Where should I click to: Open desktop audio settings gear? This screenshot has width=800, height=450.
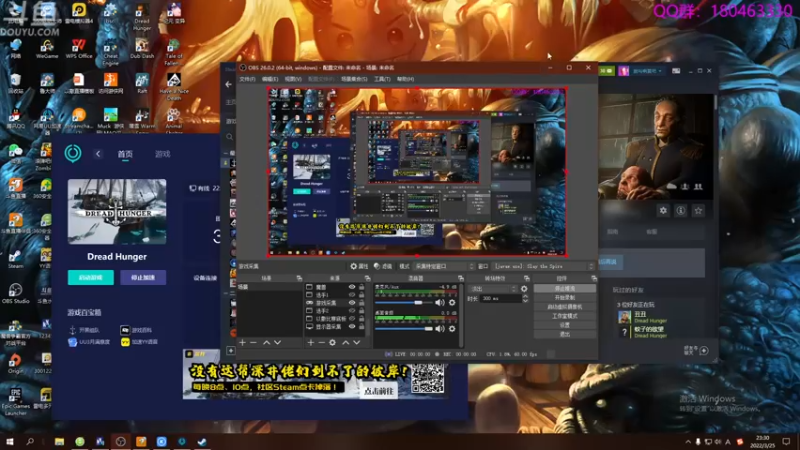click(x=452, y=329)
